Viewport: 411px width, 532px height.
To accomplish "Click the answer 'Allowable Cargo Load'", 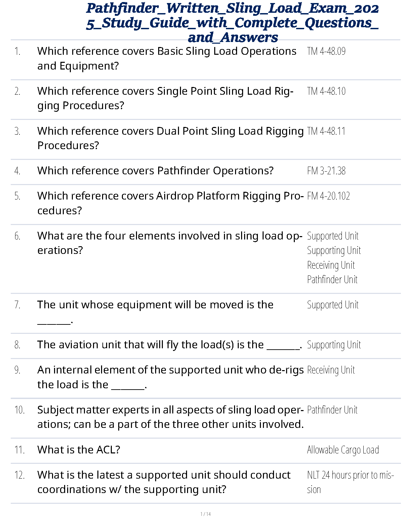I will (x=343, y=450).
